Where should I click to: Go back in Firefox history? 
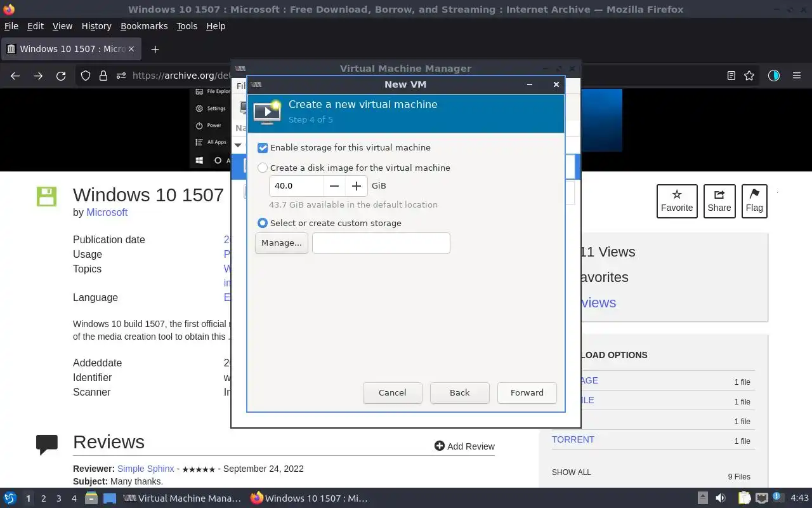pos(15,76)
